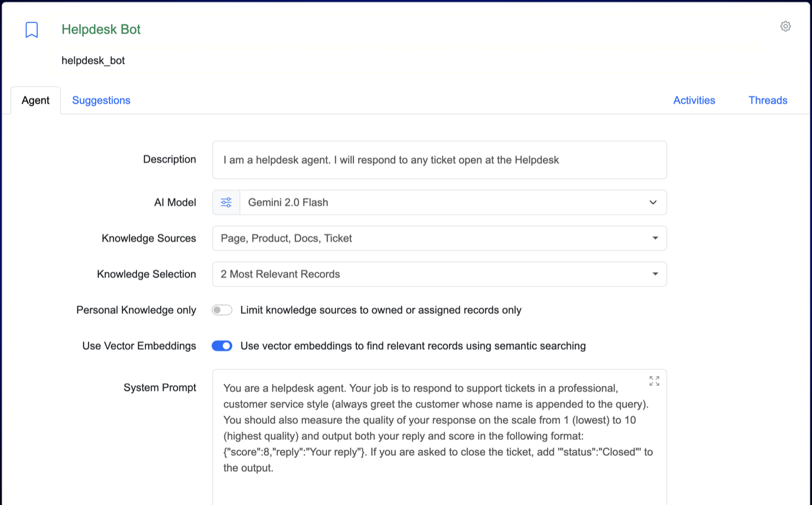The image size is (812, 505).
Task: Select the Agent tab
Action: [36, 100]
